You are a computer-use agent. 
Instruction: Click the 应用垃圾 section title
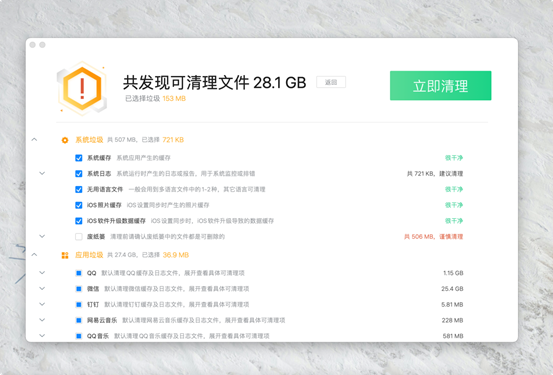(x=89, y=255)
